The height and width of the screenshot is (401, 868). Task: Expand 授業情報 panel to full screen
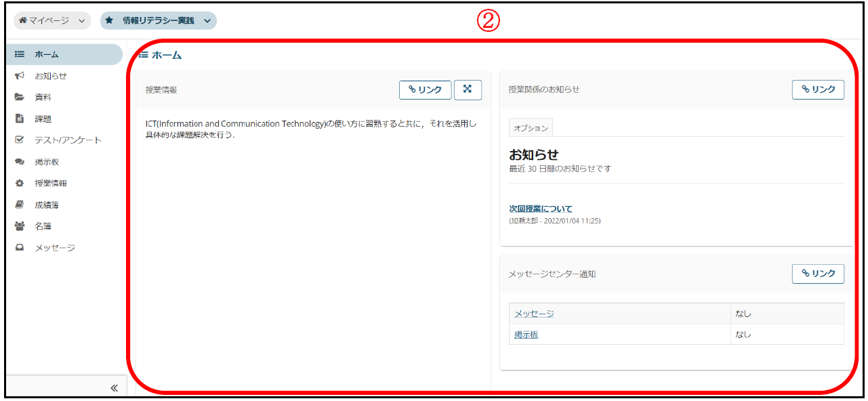click(468, 89)
